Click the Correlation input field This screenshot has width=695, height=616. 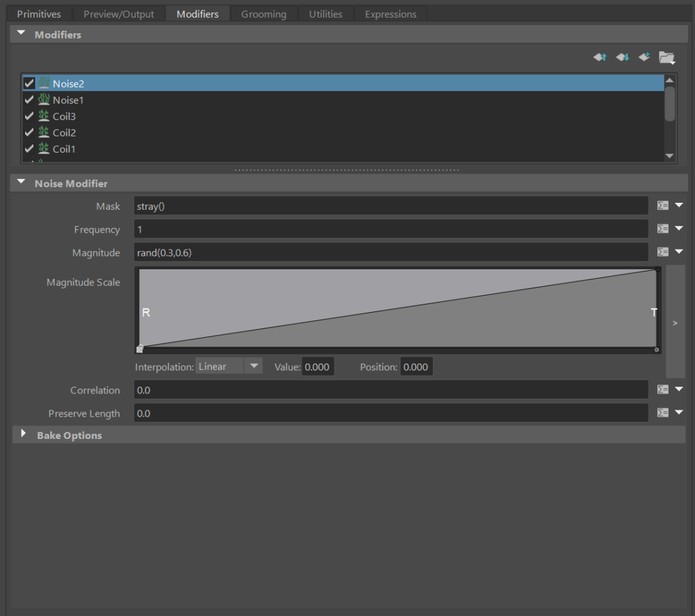click(x=390, y=390)
